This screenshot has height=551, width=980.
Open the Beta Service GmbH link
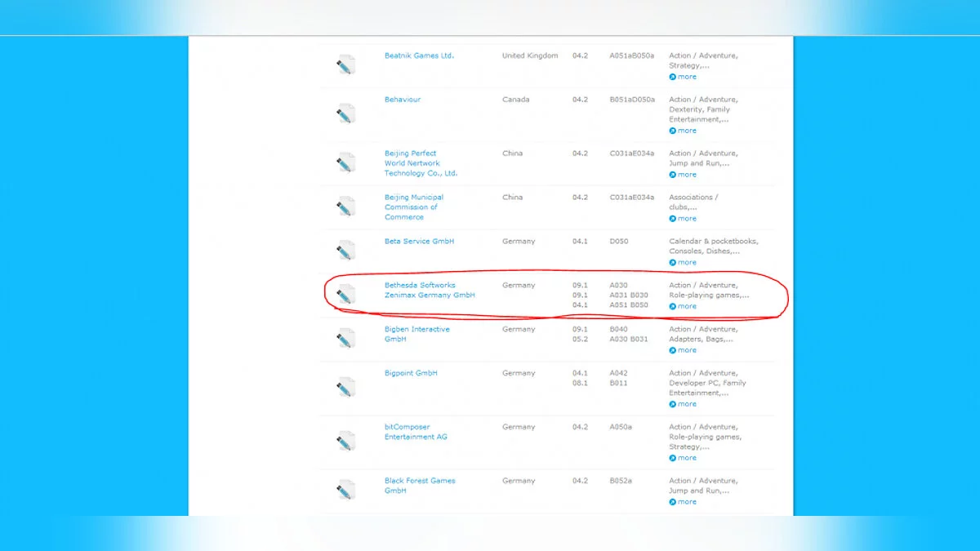point(419,242)
